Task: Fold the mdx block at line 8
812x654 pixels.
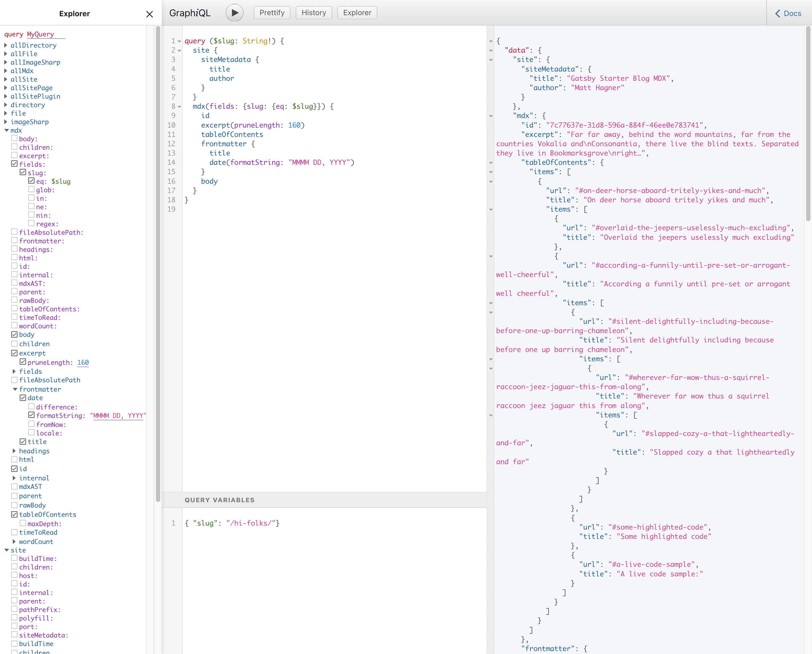Action: click(x=180, y=107)
